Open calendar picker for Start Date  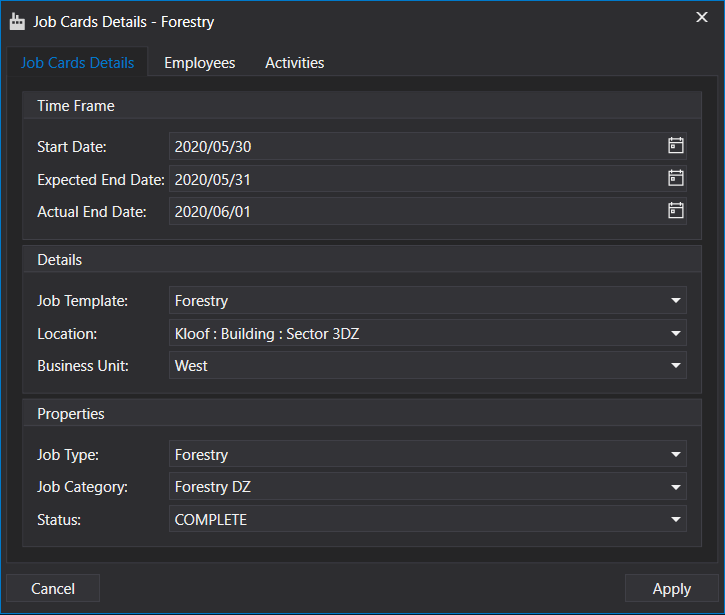tap(676, 146)
